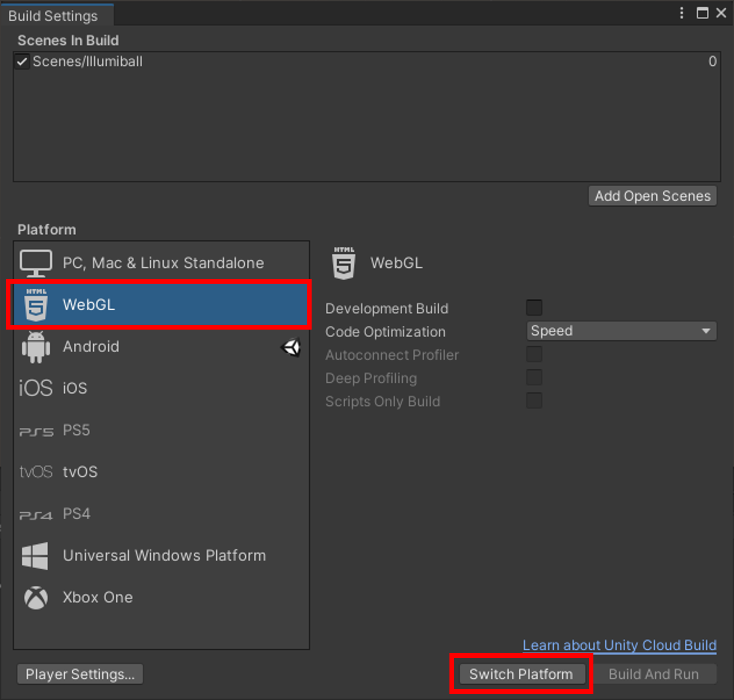Click the PC, Mac & Linux Standalone monitor icon

tap(35, 262)
